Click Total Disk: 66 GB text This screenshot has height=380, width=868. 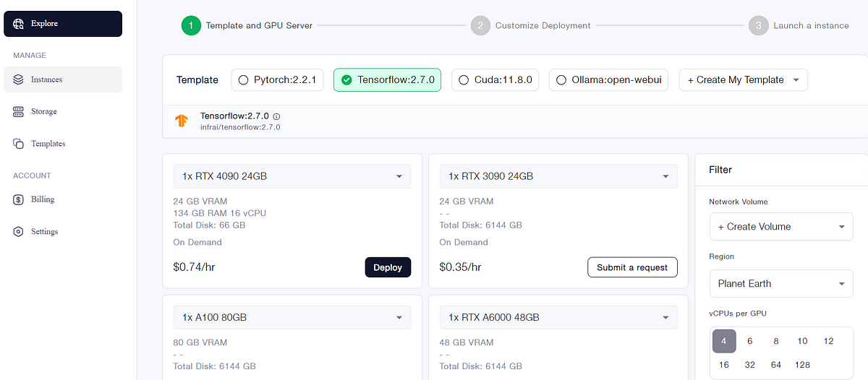coord(210,225)
